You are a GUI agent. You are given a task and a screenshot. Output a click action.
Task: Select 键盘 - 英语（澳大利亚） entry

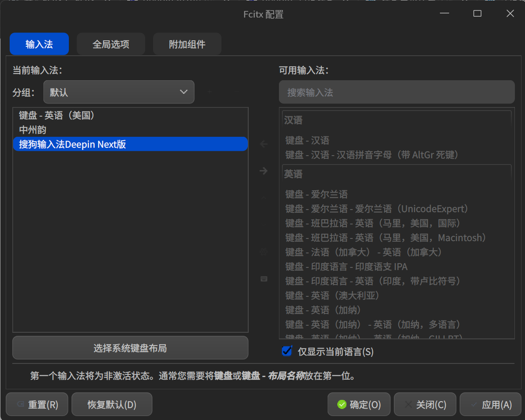point(397,295)
